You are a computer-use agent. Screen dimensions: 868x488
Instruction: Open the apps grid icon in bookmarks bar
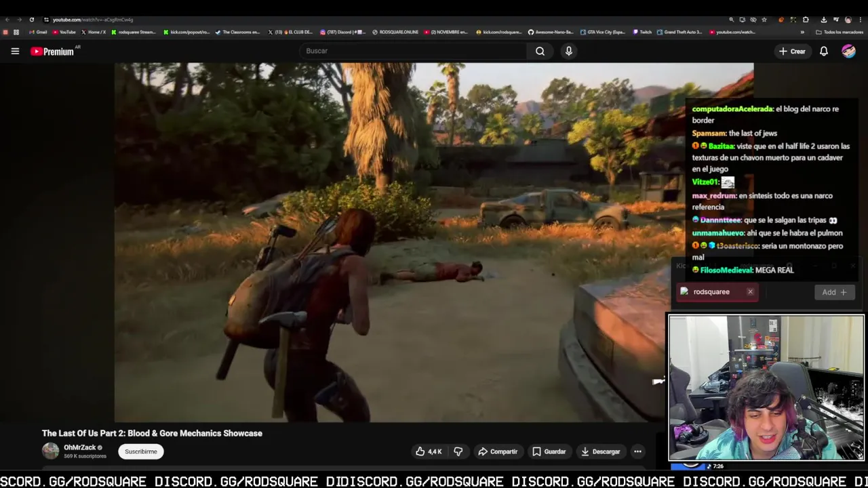click(x=16, y=32)
